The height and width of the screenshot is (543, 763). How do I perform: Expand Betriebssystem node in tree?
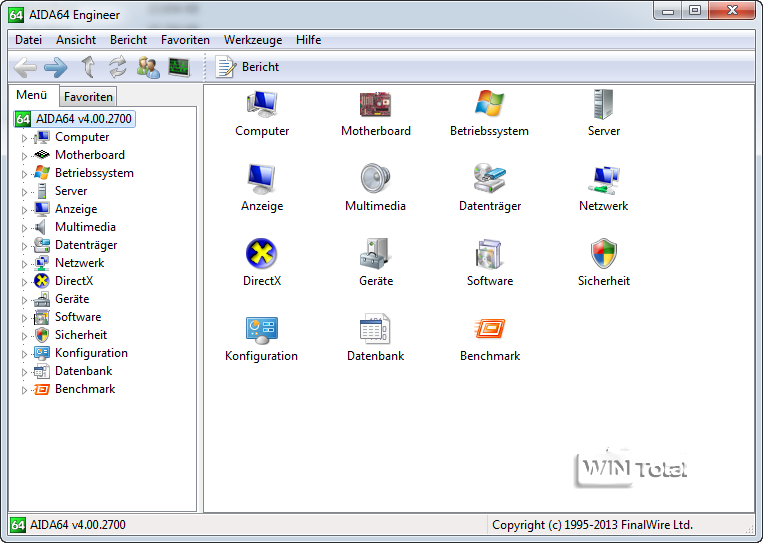(x=24, y=174)
